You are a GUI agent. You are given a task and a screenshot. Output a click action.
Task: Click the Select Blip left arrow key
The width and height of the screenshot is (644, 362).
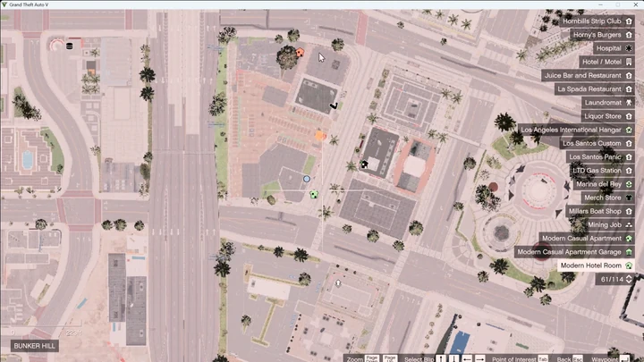pyautogui.click(x=467, y=358)
